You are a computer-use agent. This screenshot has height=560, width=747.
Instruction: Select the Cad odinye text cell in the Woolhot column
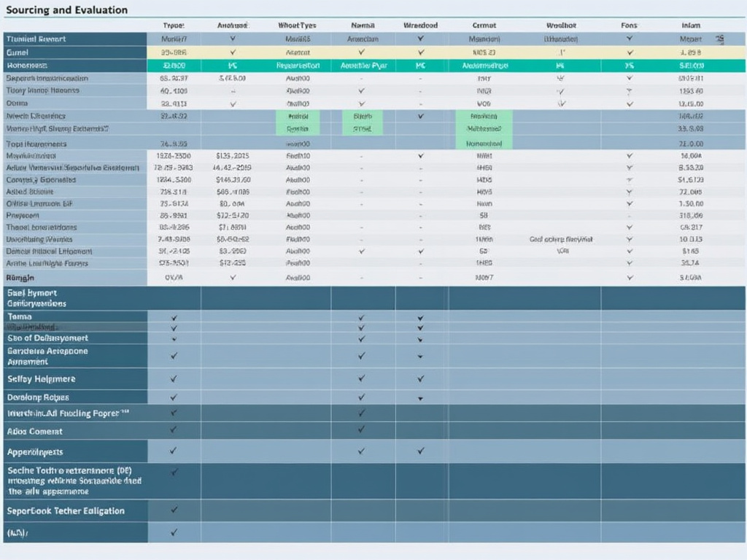coord(560,239)
